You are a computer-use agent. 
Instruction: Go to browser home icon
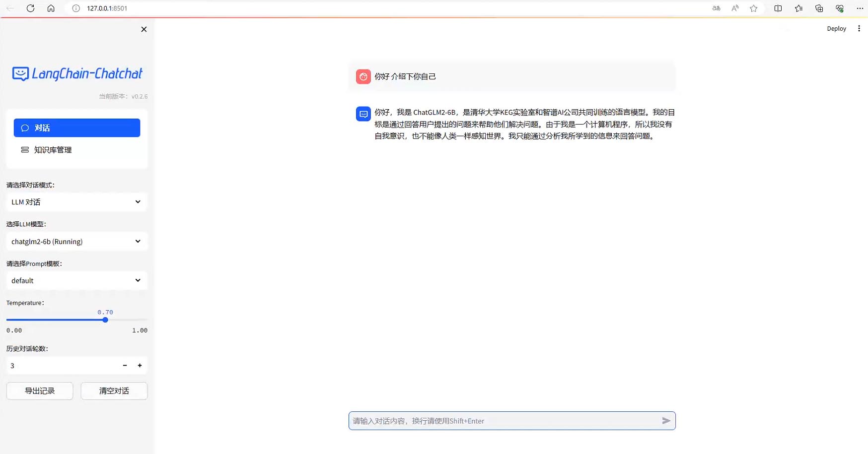tap(51, 8)
